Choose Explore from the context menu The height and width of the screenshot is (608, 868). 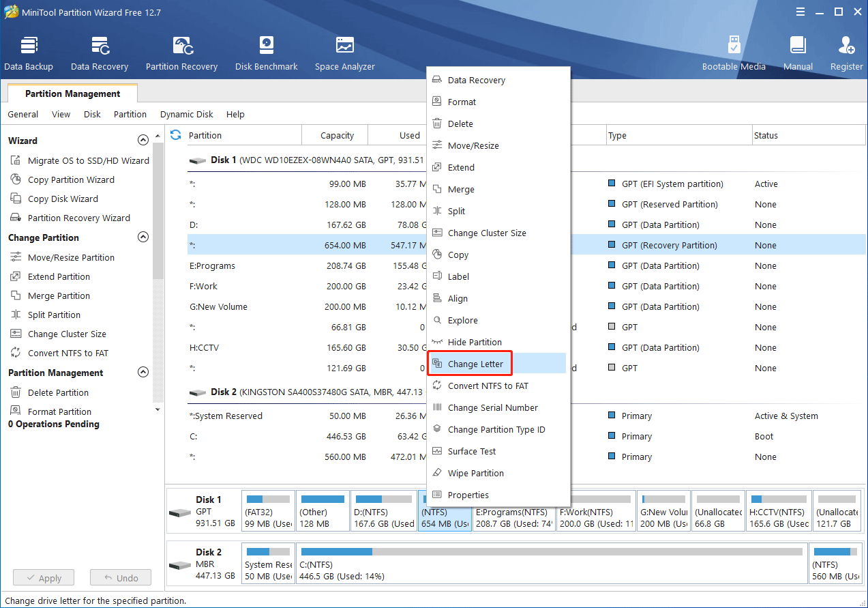(498, 320)
